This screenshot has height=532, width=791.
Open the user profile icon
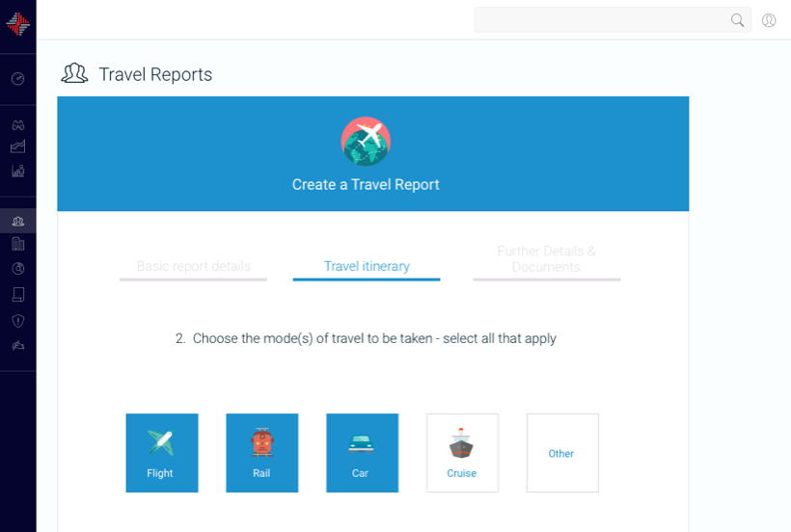[769, 20]
